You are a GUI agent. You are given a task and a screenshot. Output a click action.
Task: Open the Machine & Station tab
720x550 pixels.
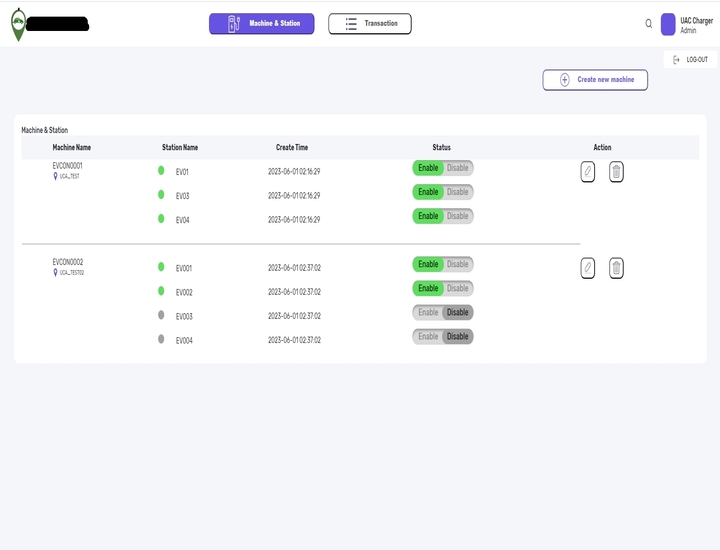point(262,24)
